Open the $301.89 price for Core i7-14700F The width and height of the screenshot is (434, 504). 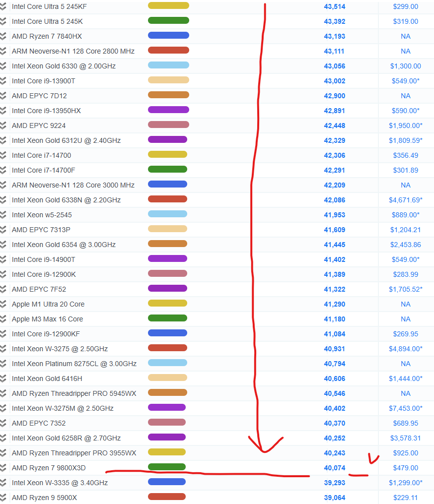406,170
